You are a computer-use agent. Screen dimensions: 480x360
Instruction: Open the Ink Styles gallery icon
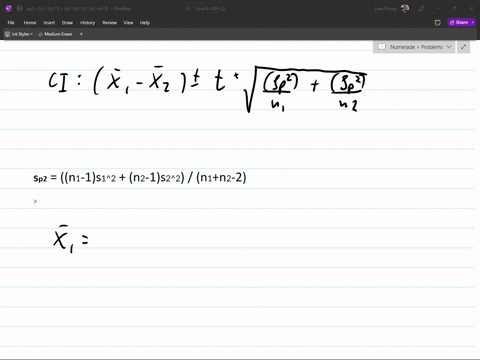(x=7, y=34)
